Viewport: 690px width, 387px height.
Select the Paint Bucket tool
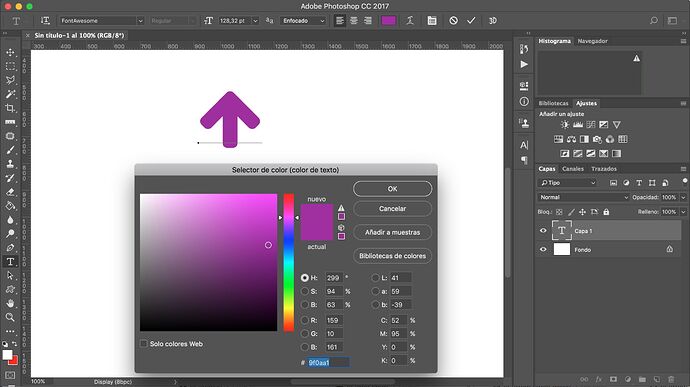click(10, 206)
